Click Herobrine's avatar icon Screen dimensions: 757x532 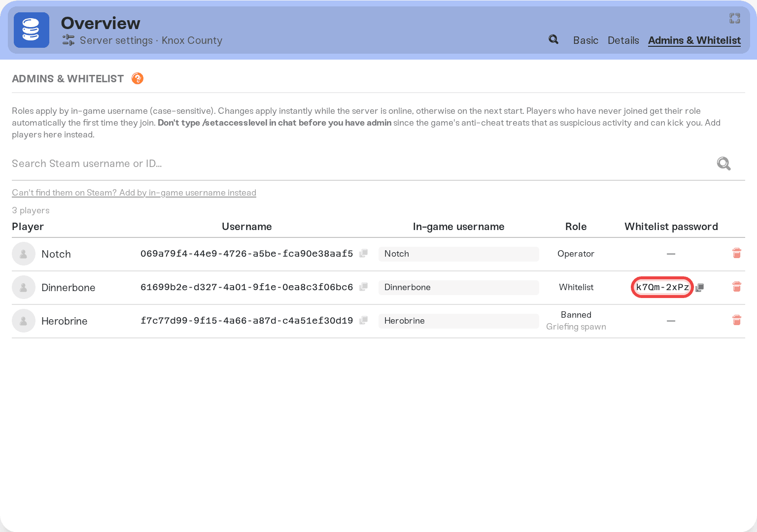click(x=24, y=321)
